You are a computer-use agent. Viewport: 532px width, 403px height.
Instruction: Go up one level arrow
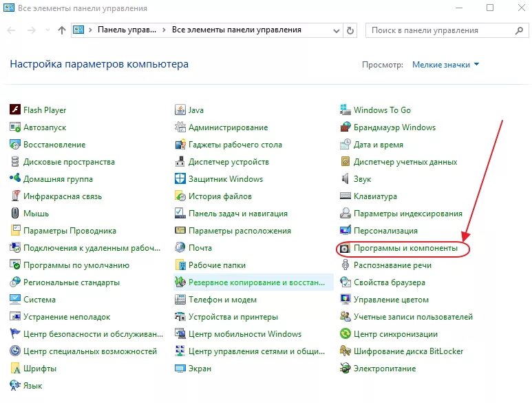point(62,30)
